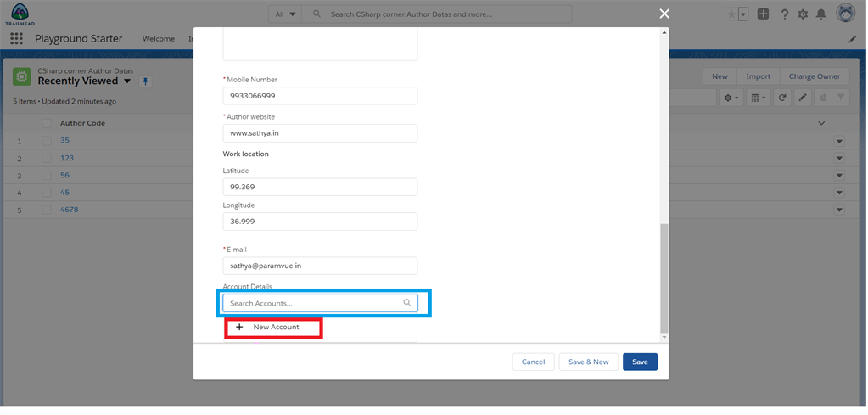Open row actions for the fourth record
This screenshot has width=868, height=415.
click(x=839, y=193)
